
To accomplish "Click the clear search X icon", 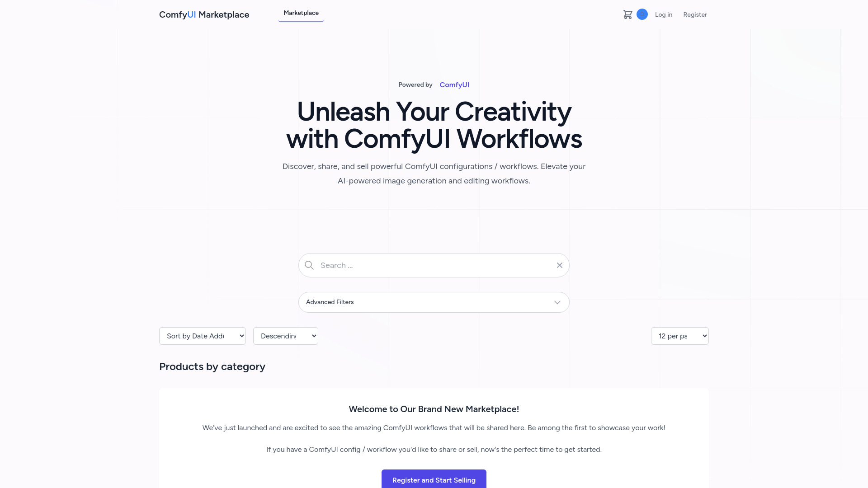I will [x=559, y=265].
